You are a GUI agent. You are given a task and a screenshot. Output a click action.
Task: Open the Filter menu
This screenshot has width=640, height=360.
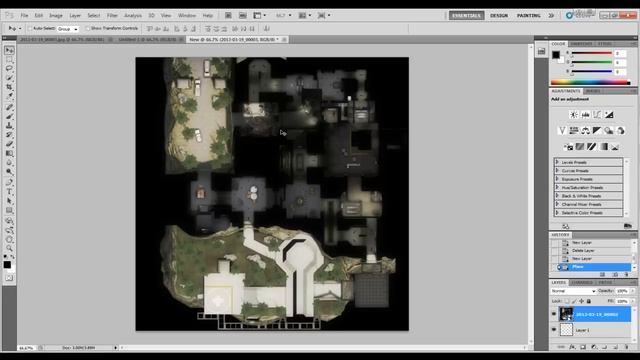point(112,16)
